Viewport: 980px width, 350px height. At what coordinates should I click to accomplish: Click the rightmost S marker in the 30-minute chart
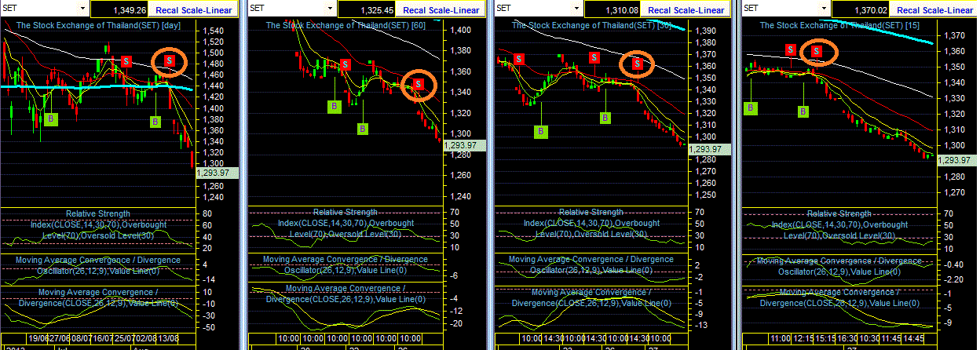click(x=638, y=63)
